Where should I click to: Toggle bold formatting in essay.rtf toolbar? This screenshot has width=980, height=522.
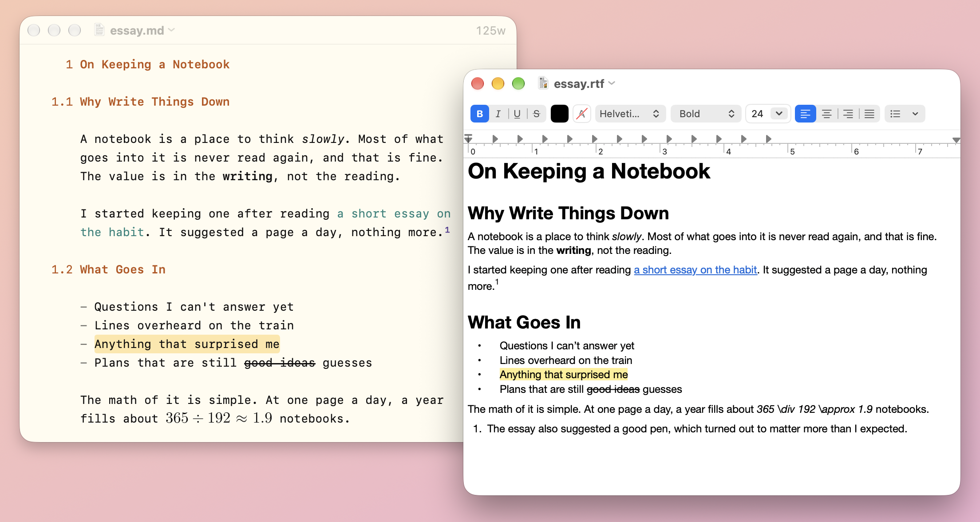[x=480, y=114]
